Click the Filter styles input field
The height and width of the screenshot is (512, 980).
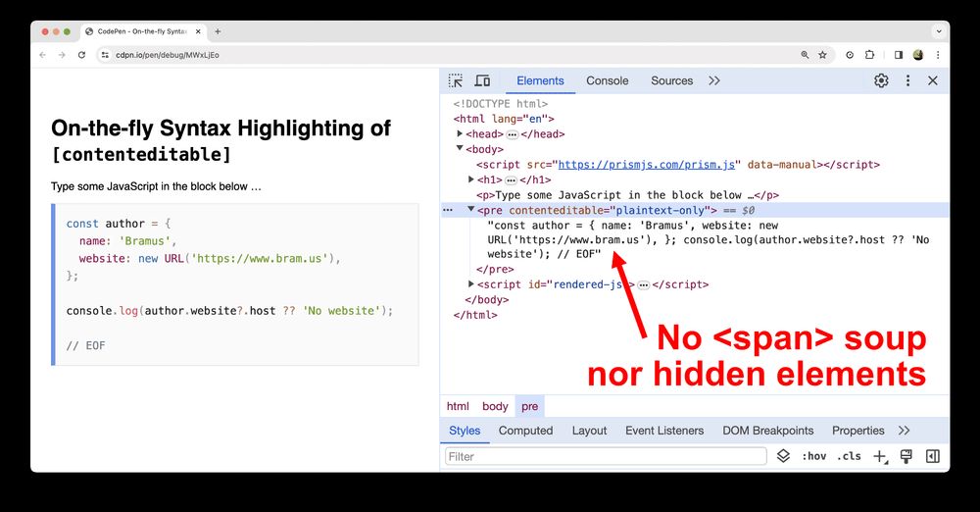pyautogui.click(x=606, y=456)
